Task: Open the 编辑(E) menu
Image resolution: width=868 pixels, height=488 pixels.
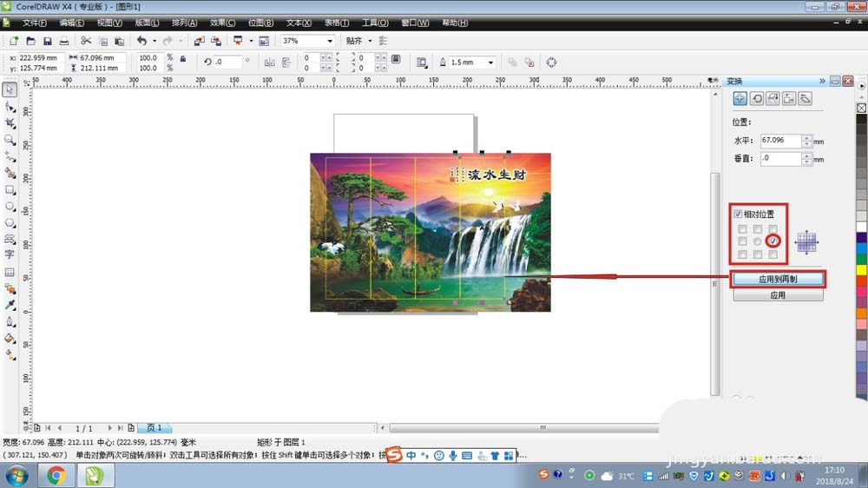Action: [72, 23]
